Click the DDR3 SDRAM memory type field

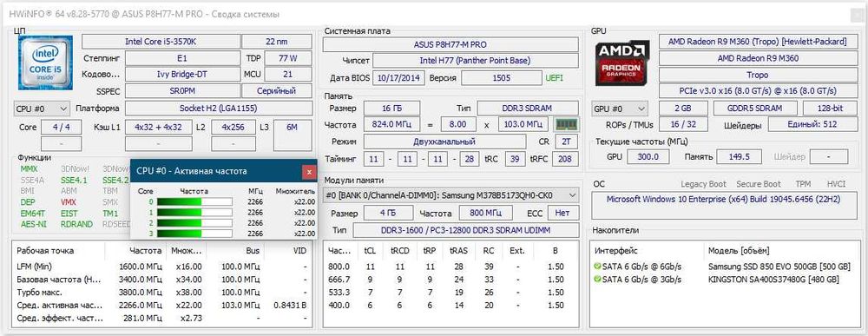pyautogui.click(x=528, y=109)
